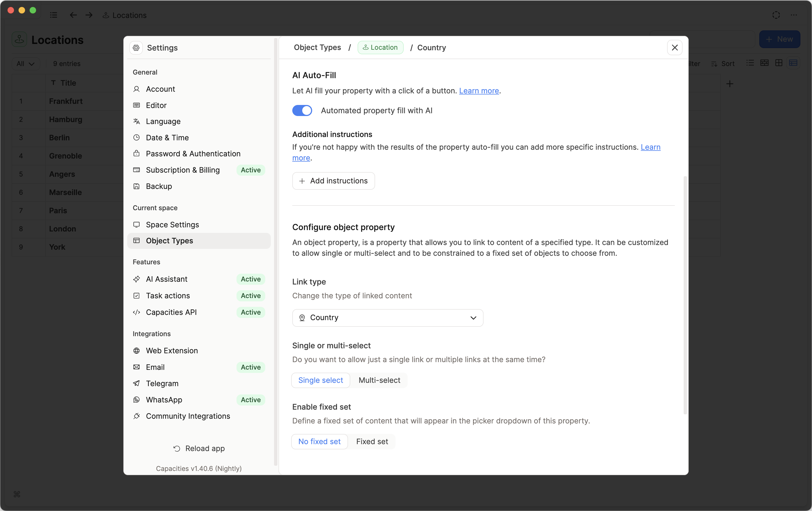812x511 pixels.
Task: Click Reload app
Action: 199,449
